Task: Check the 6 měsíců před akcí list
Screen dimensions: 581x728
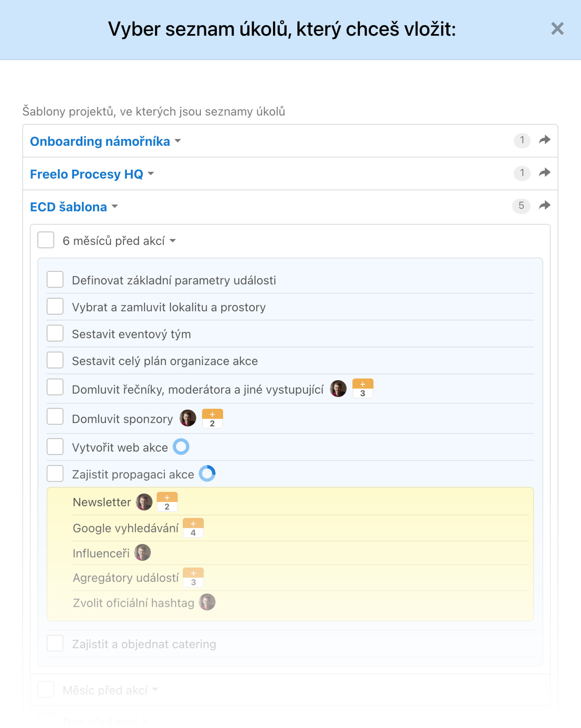Action: tap(46, 240)
